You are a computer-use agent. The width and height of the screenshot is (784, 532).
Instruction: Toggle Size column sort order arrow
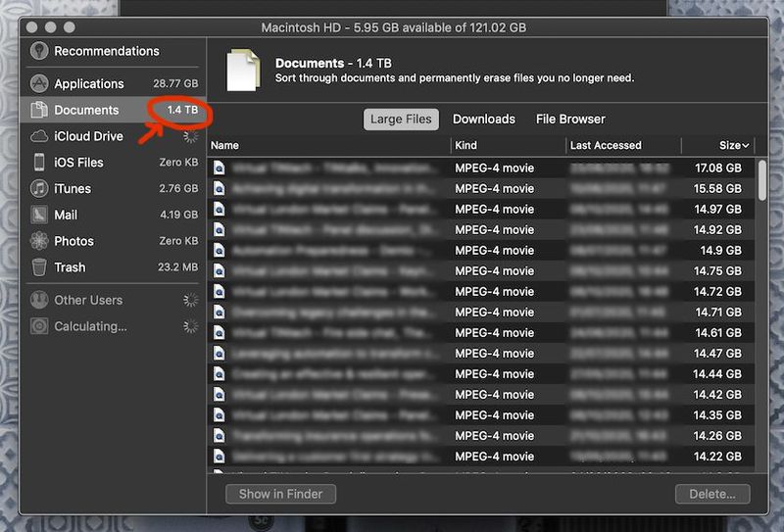(x=746, y=146)
